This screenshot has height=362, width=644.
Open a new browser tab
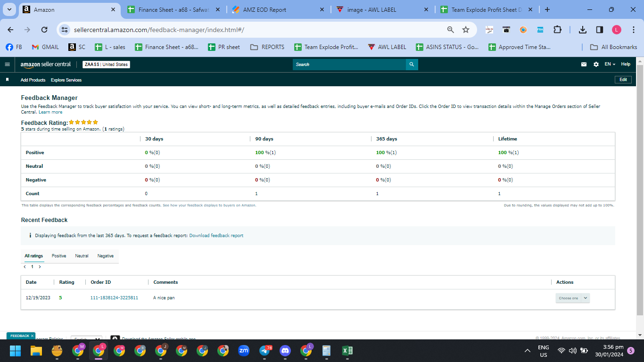(547, 9)
